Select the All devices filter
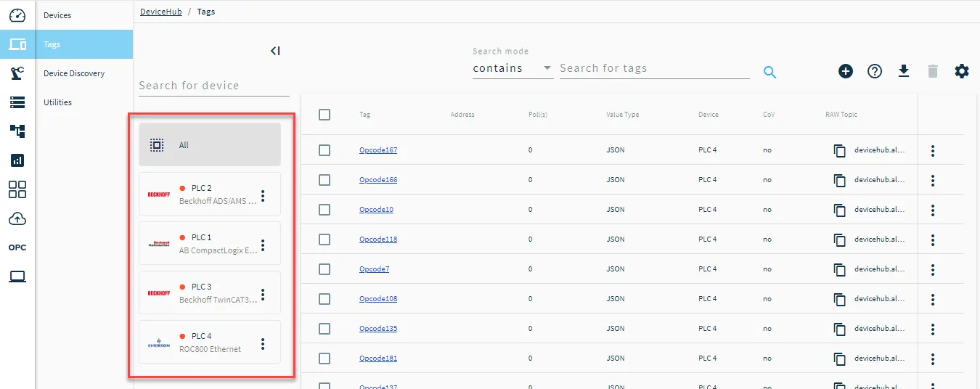 click(210, 144)
